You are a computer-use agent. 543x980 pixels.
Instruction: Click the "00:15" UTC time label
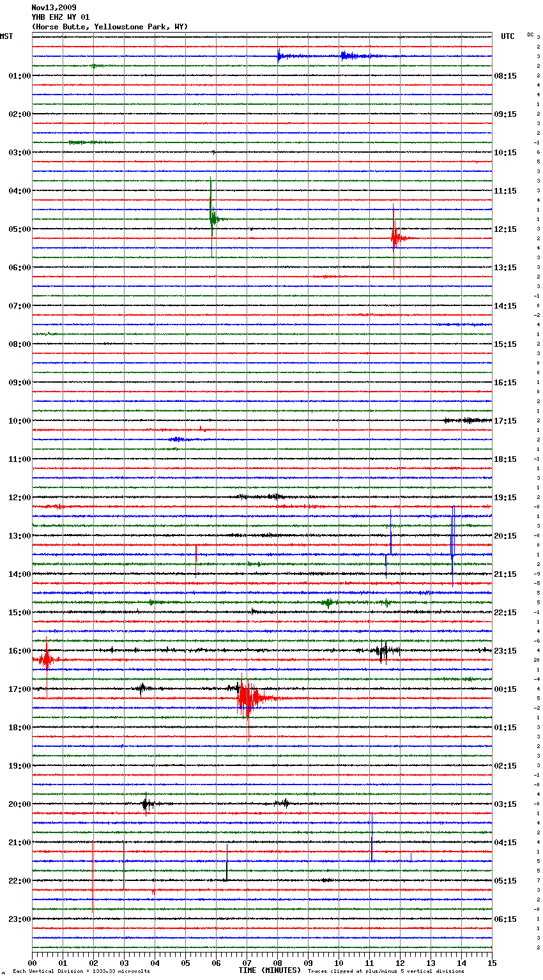(505, 689)
